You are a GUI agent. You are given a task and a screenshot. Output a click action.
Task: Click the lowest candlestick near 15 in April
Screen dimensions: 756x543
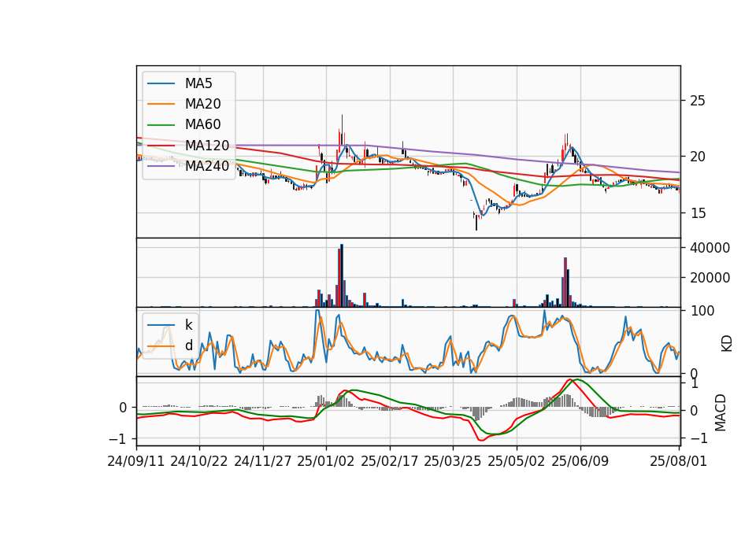click(476, 222)
